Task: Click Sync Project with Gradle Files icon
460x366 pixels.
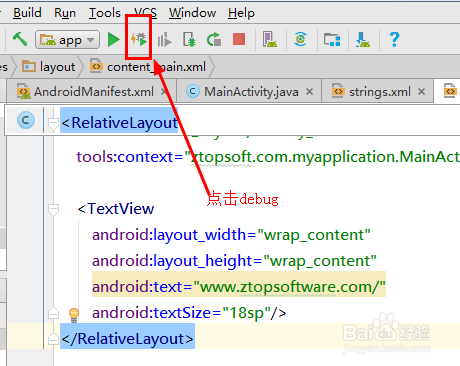Action: 301,39
